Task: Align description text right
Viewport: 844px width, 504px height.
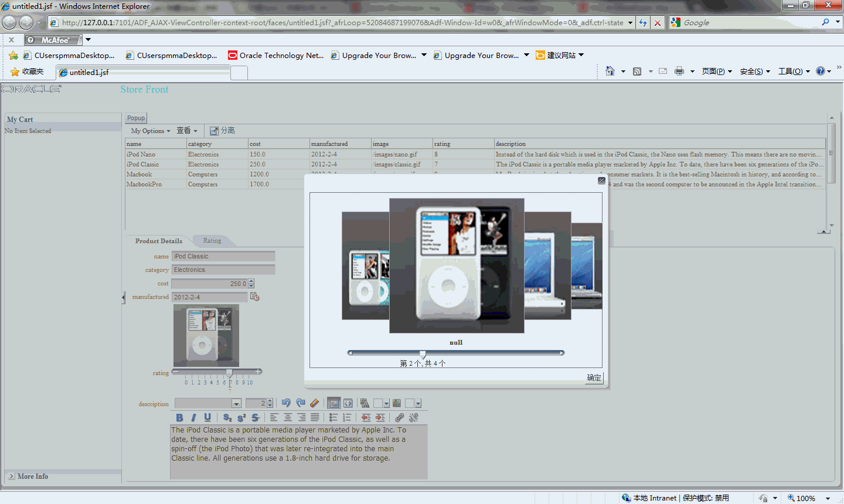Action: [x=301, y=418]
